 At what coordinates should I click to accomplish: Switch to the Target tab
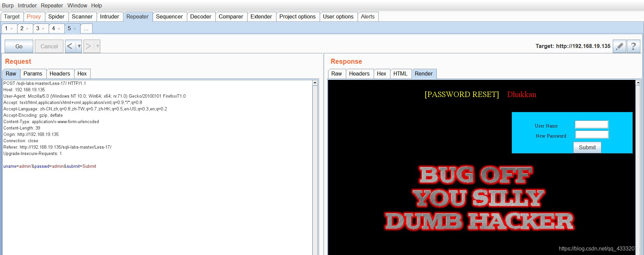pyautogui.click(x=12, y=16)
